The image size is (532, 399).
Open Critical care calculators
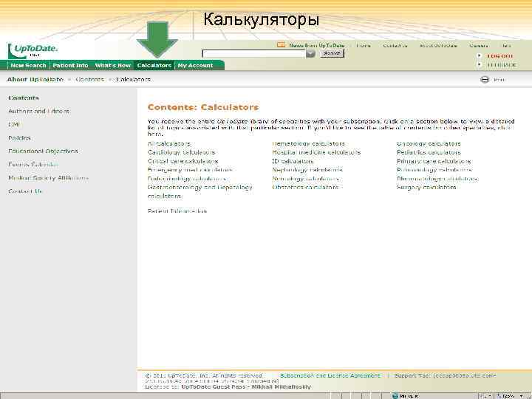(x=183, y=161)
